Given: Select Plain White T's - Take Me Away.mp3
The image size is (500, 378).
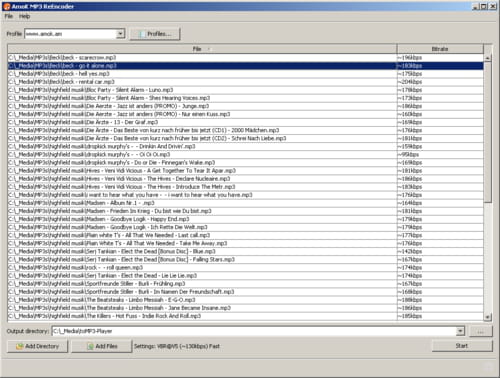Looking at the screenshot, I should coord(245,243).
